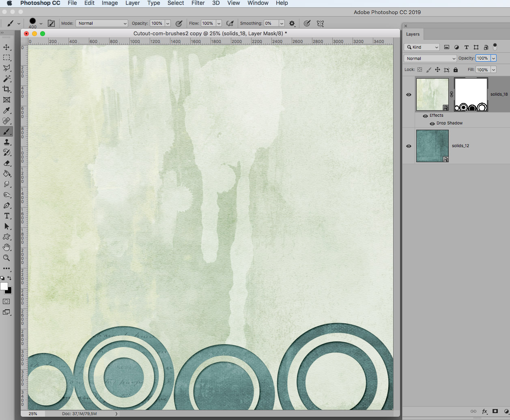Select the Frame tool
This screenshot has height=420, width=510.
(6, 100)
